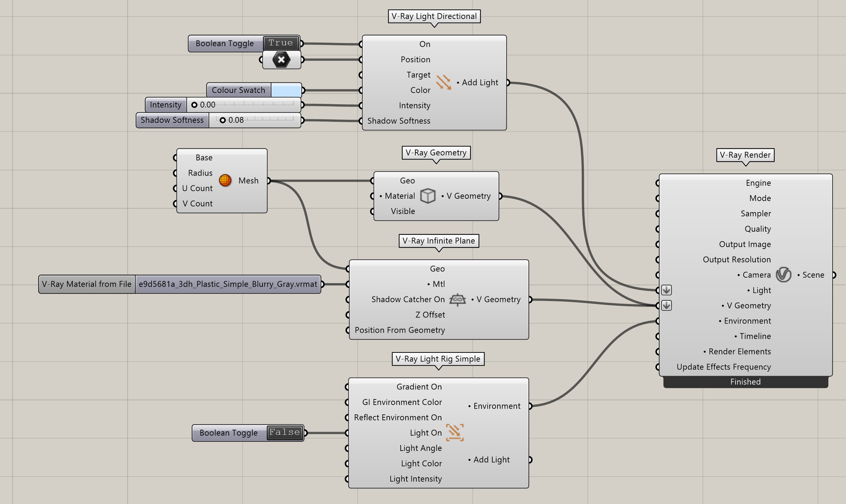Viewport: 846px width, 504px height.
Task: Click the V-Ray Light Rig Simple label
Action: click(x=438, y=359)
